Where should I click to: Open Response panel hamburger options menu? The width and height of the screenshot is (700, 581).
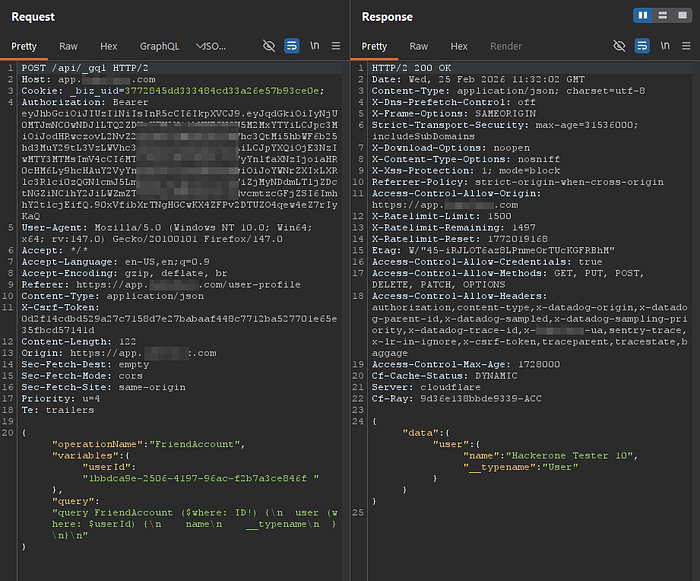click(686, 46)
